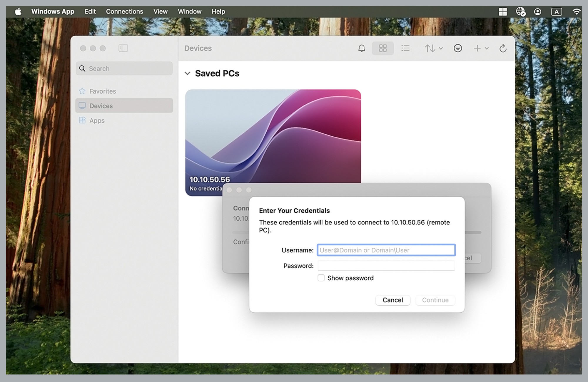Focus the Username input field
The image size is (588, 382).
[386, 250]
